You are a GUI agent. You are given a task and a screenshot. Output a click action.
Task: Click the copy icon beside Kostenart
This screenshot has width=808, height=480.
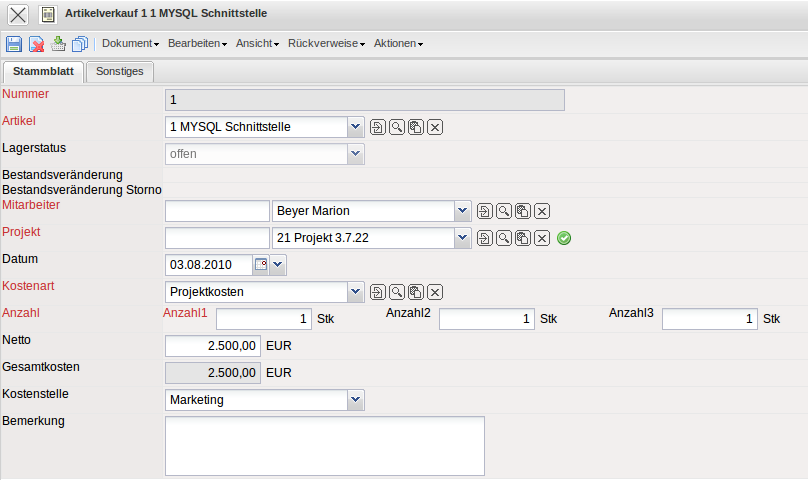click(416, 292)
